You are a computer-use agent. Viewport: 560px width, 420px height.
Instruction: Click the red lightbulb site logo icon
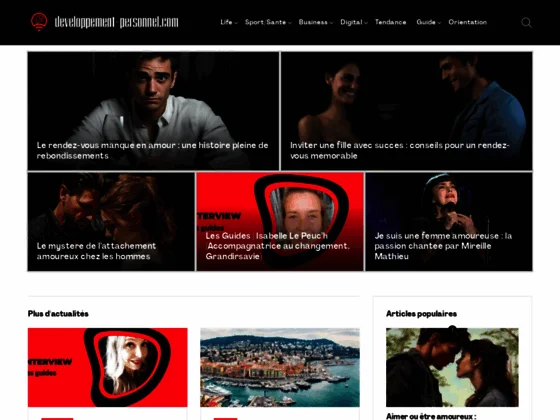(39, 22)
